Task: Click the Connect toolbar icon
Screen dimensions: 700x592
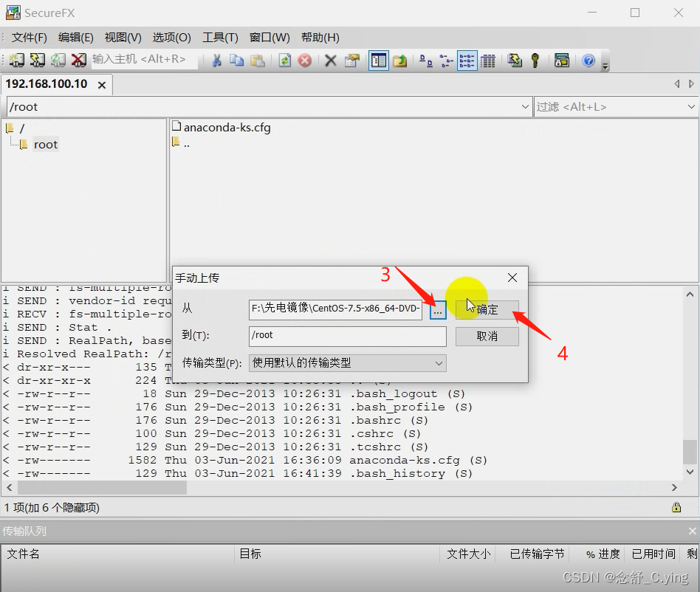Action: 16,60
